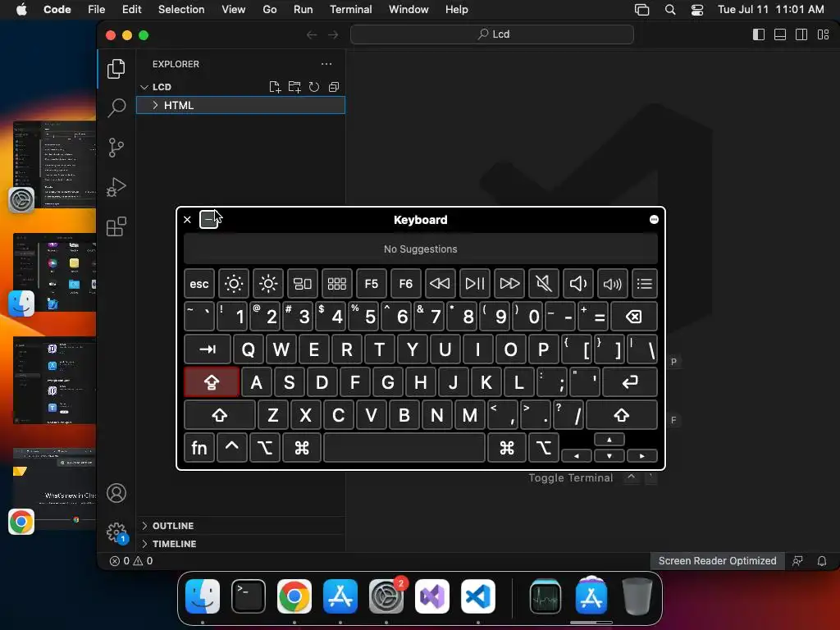
Task: Open Explorer views and more actions menu
Action: pyautogui.click(x=326, y=64)
